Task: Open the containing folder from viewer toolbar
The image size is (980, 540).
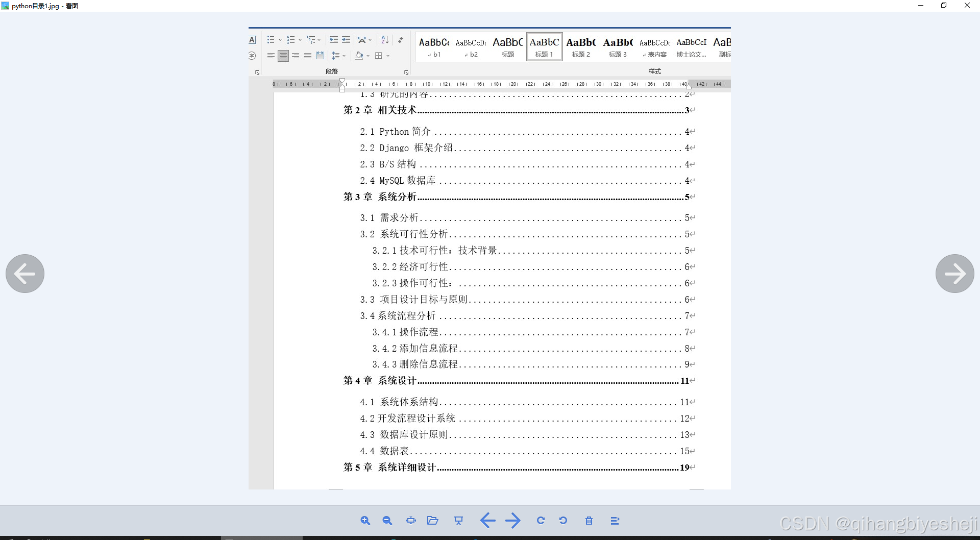Action: pyautogui.click(x=433, y=520)
